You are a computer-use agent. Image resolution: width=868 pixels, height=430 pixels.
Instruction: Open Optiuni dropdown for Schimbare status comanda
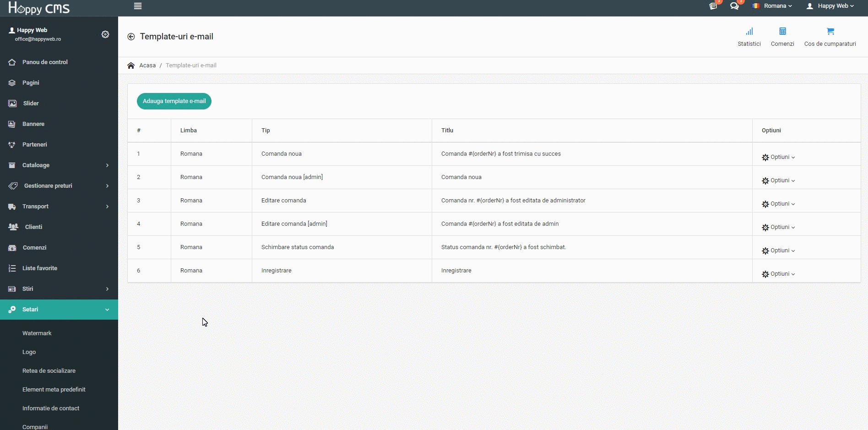point(778,250)
